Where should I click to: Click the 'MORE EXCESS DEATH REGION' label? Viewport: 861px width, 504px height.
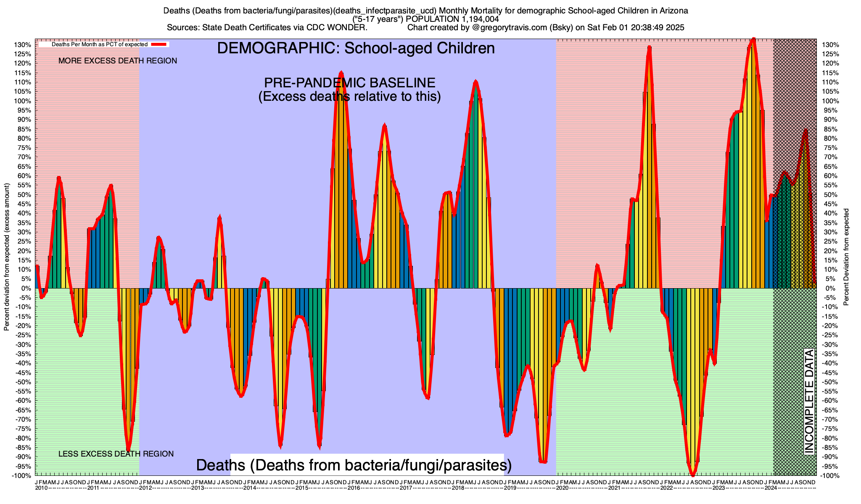pyautogui.click(x=118, y=61)
